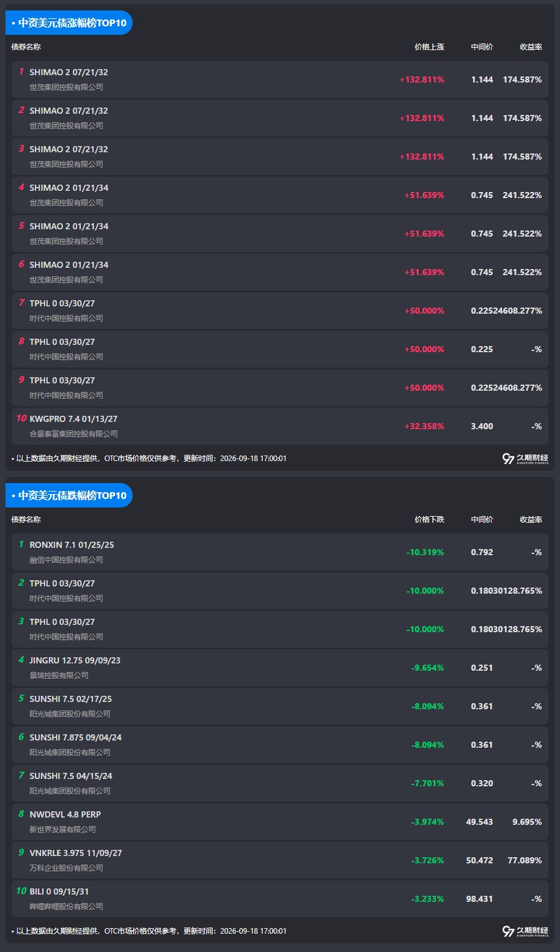Click the 0.251 mid price
The image size is (560, 952).
pos(482,668)
